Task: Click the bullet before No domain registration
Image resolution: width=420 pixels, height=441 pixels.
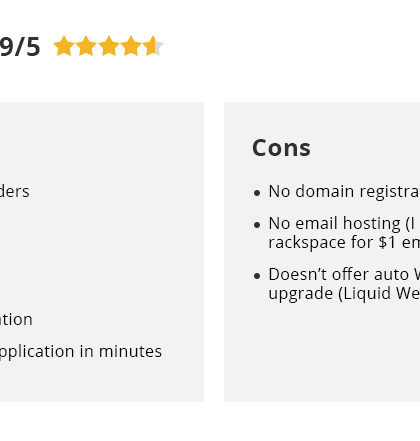Action: coord(257,193)
